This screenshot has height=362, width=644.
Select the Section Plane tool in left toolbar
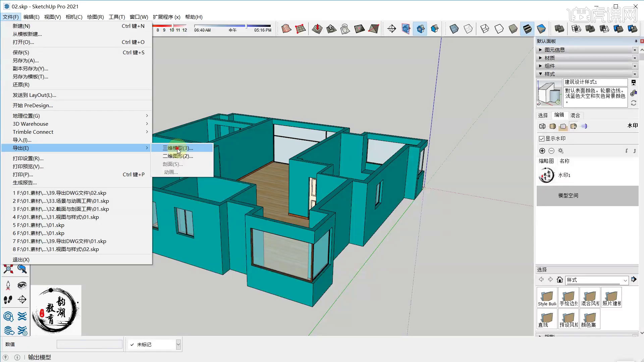[x=22, y=299]
